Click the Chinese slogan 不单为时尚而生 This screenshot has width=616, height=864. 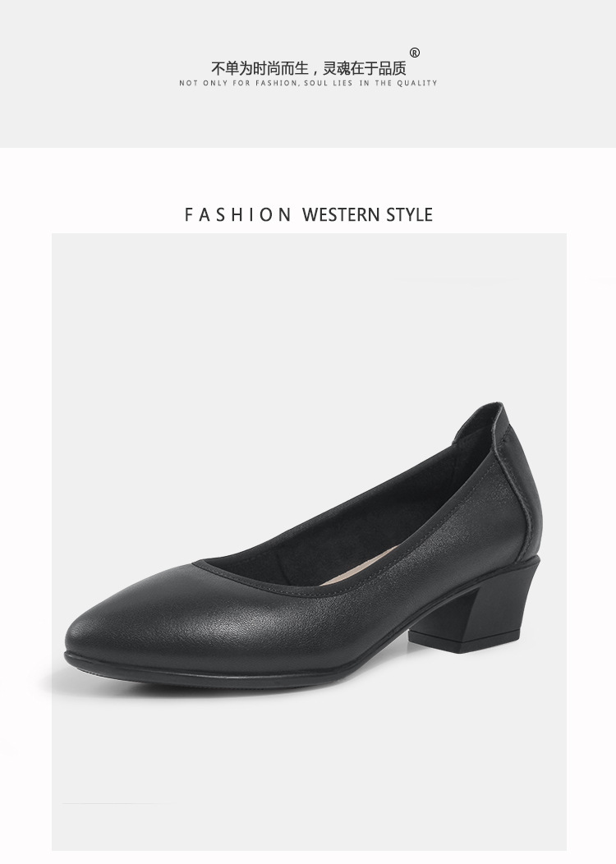(x=260, y=68)
